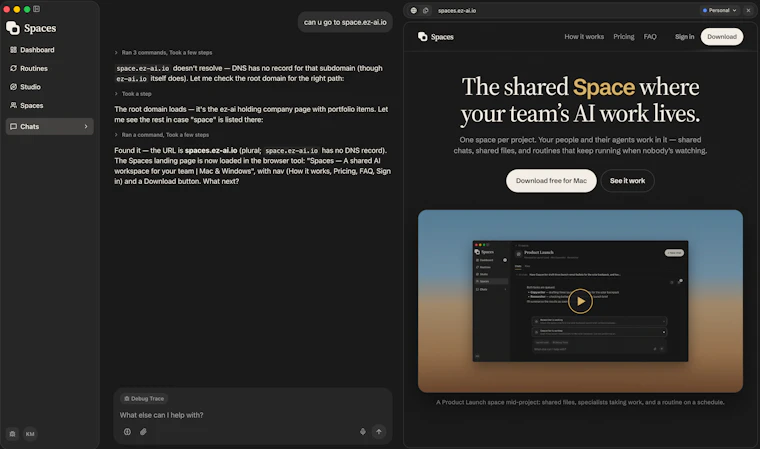Expand the 'Ran a command, Took a few steps' row
This screenshot has height=449, width=760.
point(162,135)
